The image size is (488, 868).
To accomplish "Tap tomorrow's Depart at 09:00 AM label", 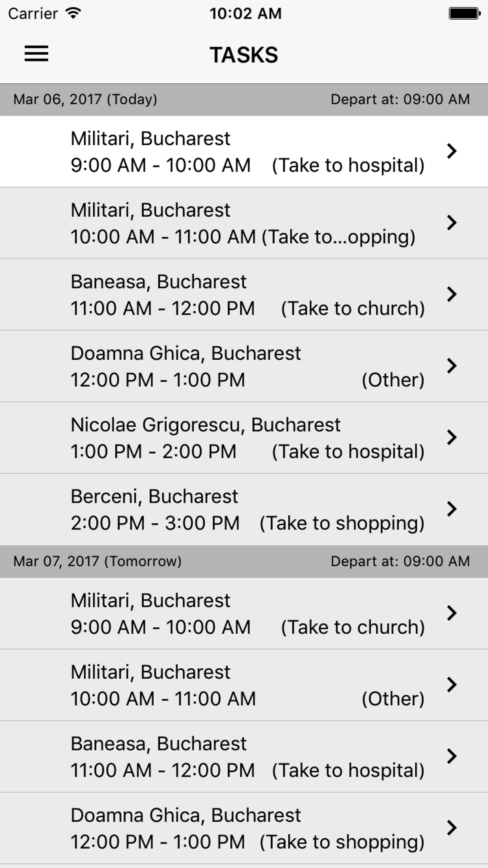I will [400, 561].
